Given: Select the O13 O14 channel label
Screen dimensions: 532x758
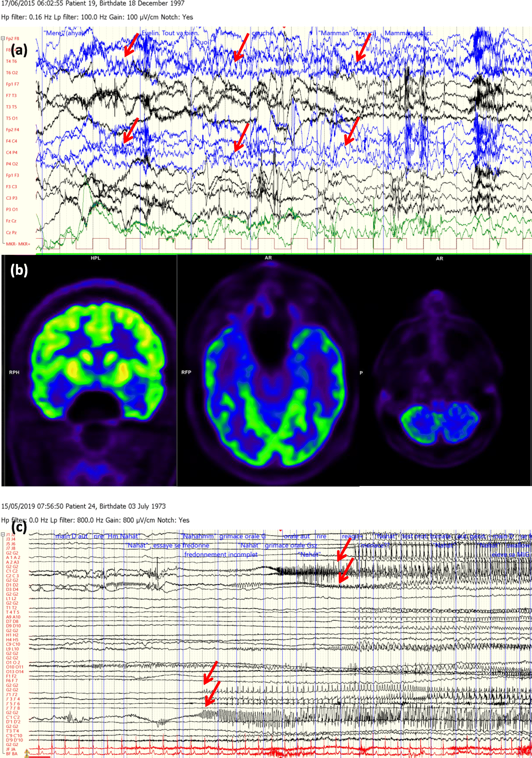Looking at the screenshot, I should (15, 672).
